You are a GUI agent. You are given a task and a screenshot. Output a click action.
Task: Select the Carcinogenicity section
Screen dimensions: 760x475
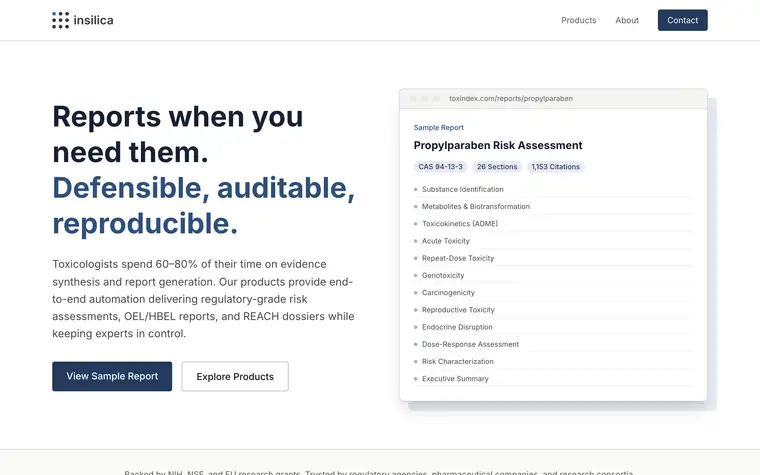coord(553,293)
